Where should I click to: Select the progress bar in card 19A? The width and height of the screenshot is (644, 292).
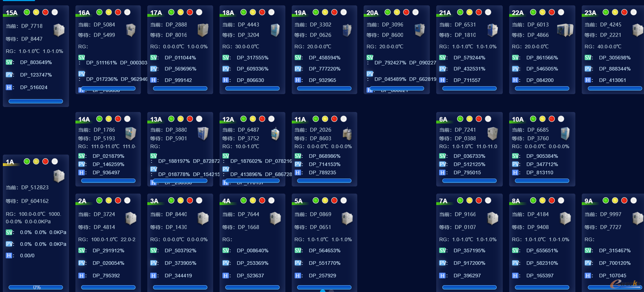324,88
